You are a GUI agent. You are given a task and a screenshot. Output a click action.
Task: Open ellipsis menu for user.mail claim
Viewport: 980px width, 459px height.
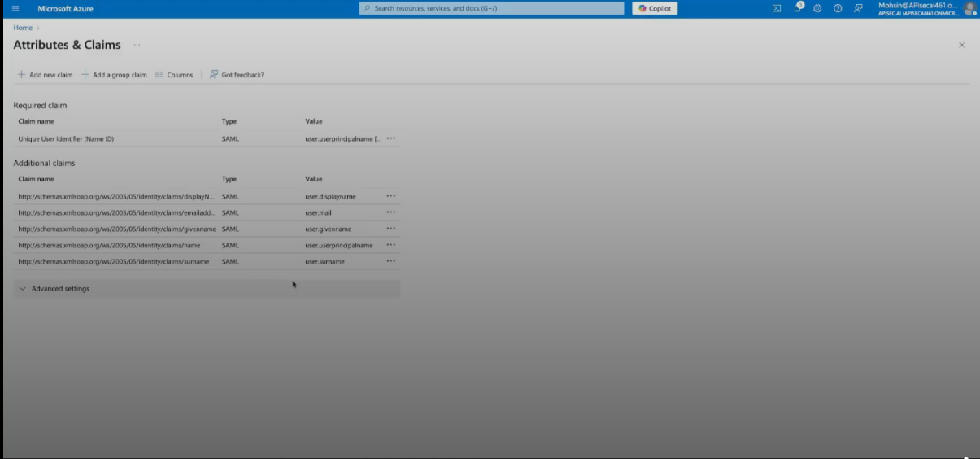point(391,212)
